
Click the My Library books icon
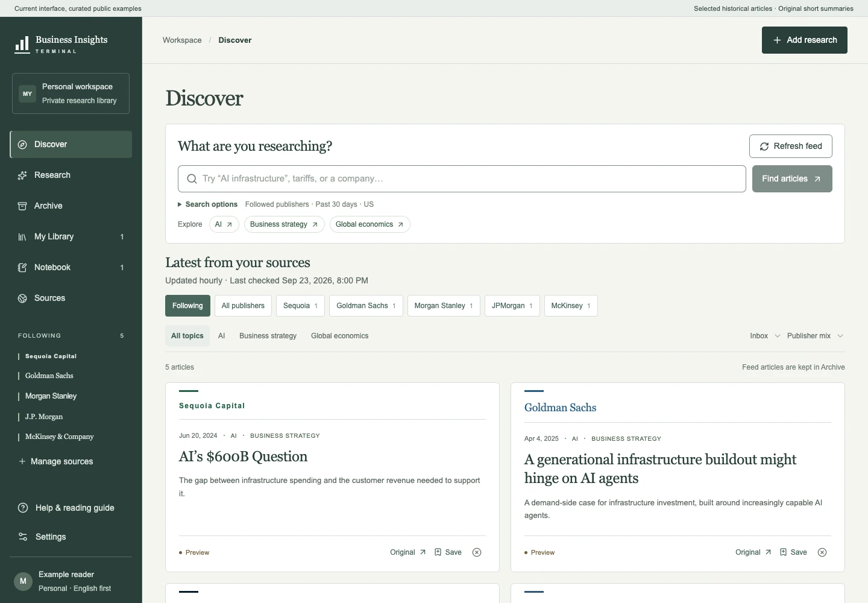click(22, 237)
